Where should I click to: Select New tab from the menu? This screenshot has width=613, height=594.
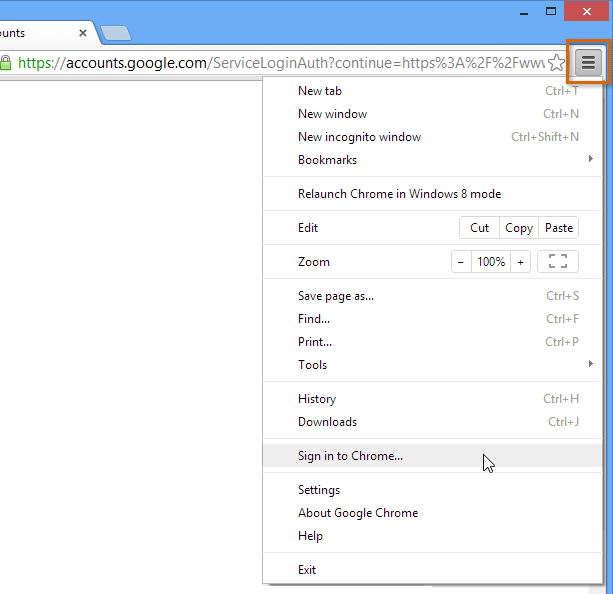coord(432,91)
